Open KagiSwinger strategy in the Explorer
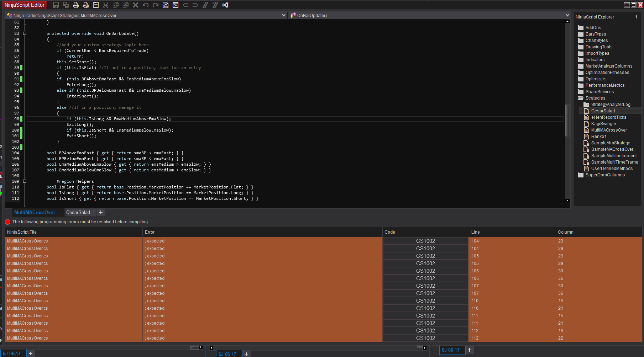This screenshot has width=644, height=357. coord(603,124)
